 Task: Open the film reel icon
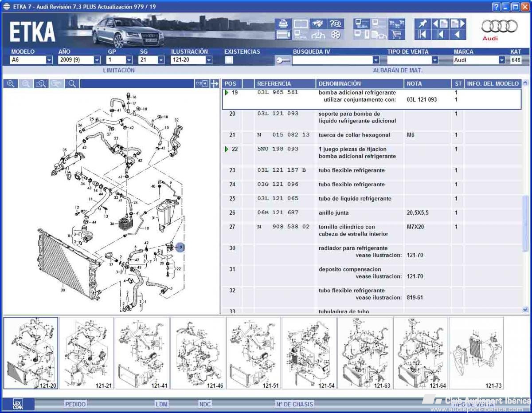click(x=336, y=35)
